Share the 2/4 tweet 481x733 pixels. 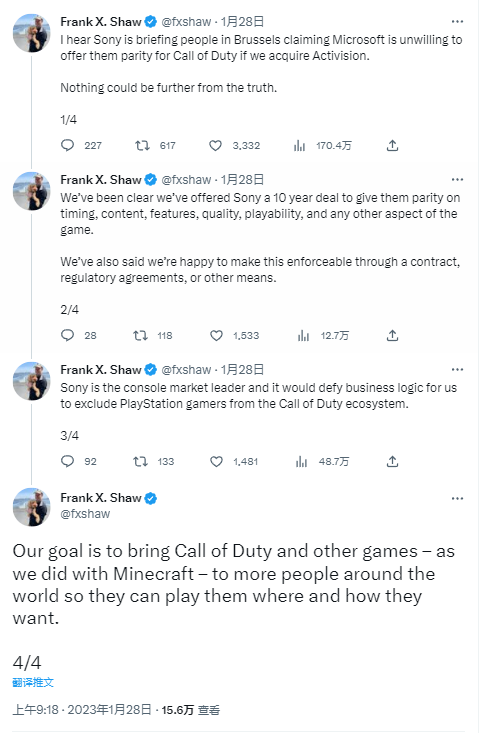[x=393, y=335]
